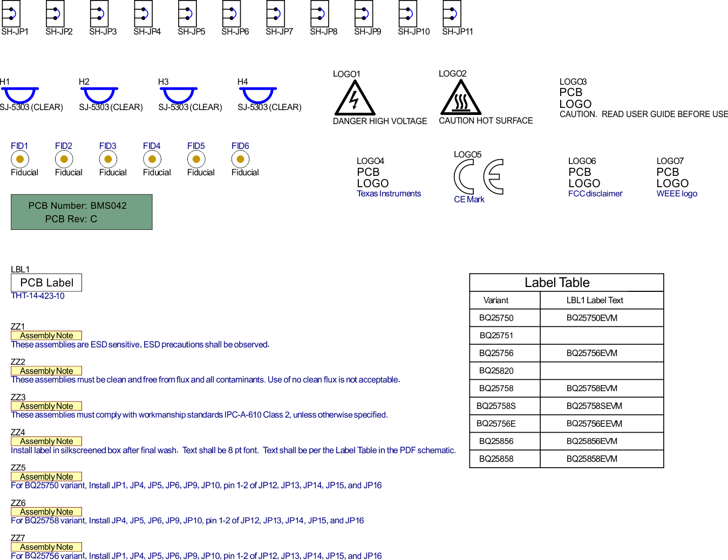Select the SH-JP7 shunt jumper symbol

(x=276, y=13)
